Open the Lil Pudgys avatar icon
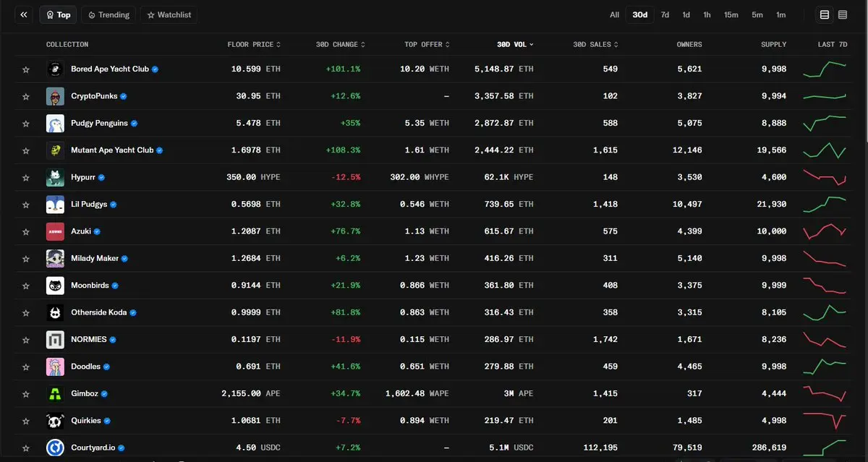This screenshot has height=462, width=868. 55,205
